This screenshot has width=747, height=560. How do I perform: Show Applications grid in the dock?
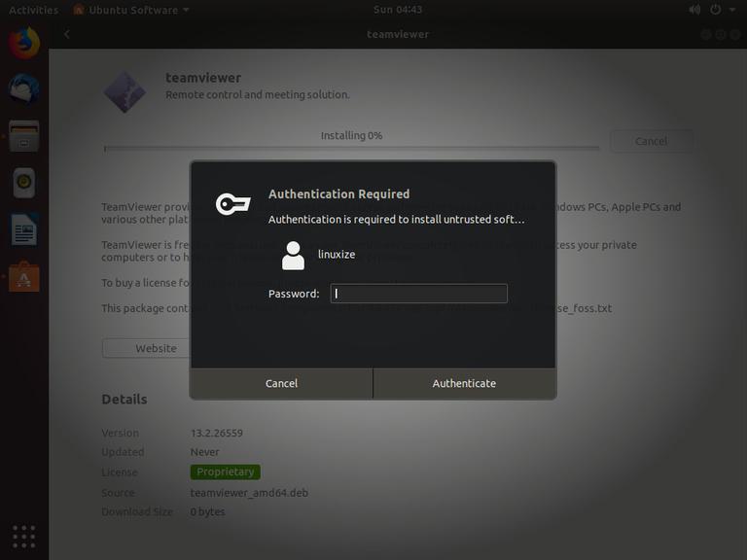click(x=24, y=536)
